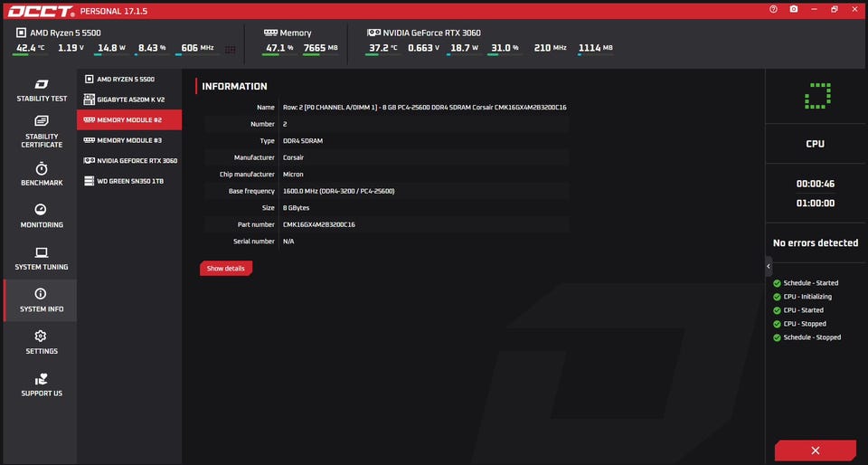Click the GPU clock 210 MHz reading
The height and width of the screenshot is (465, 868).
(551, 48)
